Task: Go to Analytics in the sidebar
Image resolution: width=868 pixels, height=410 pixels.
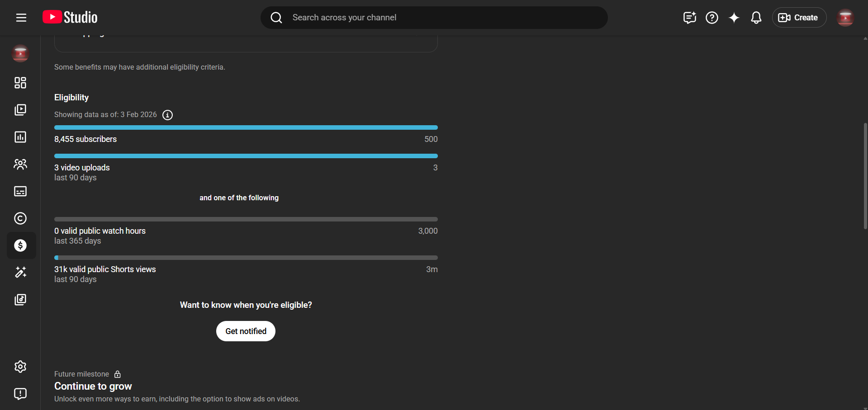Action: [x=20, y=137]
